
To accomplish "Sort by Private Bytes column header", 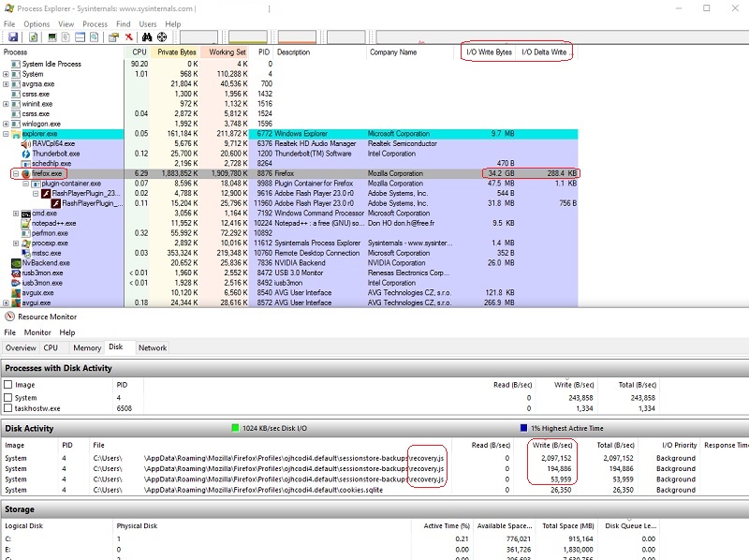I will (175, 52).
